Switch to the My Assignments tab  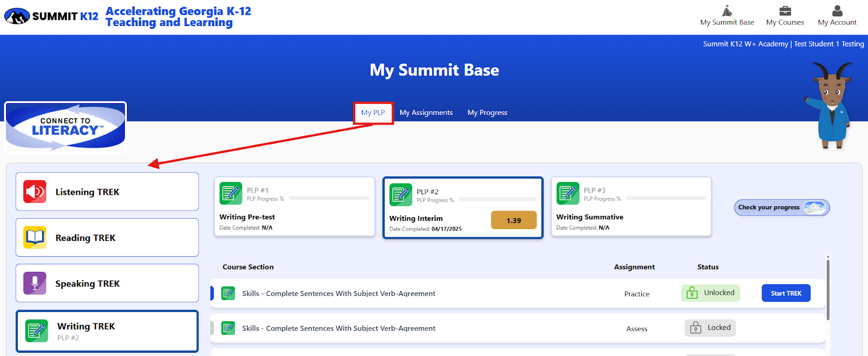(426, 113)
